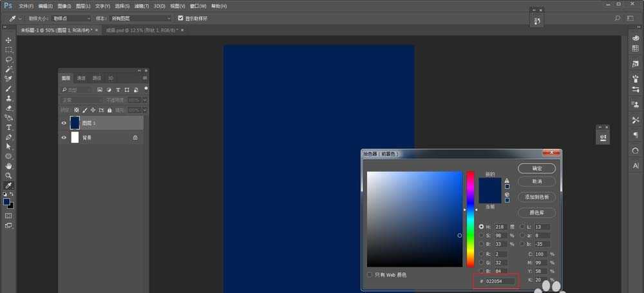This screenshot has height=293, width=644.
Task: Click the rainbow hue slider strip
Action: 471,219
